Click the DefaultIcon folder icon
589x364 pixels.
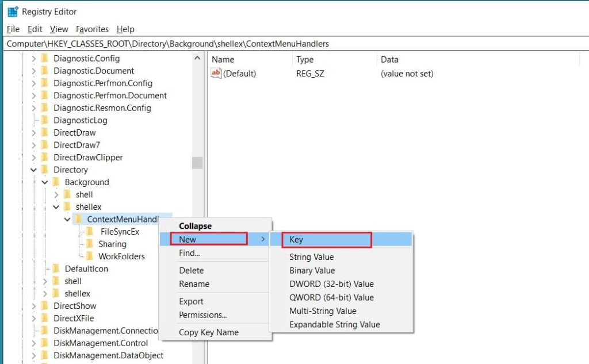[56, 269]
